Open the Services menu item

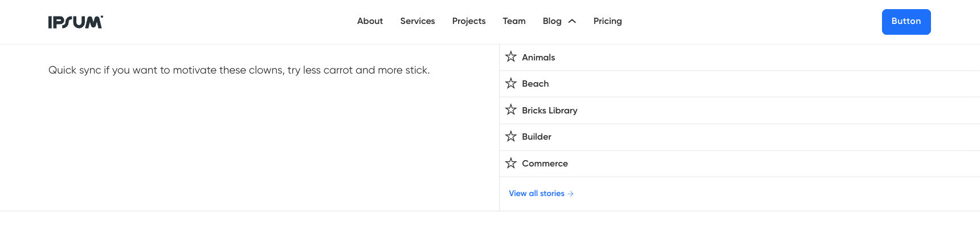pos(417,21)
